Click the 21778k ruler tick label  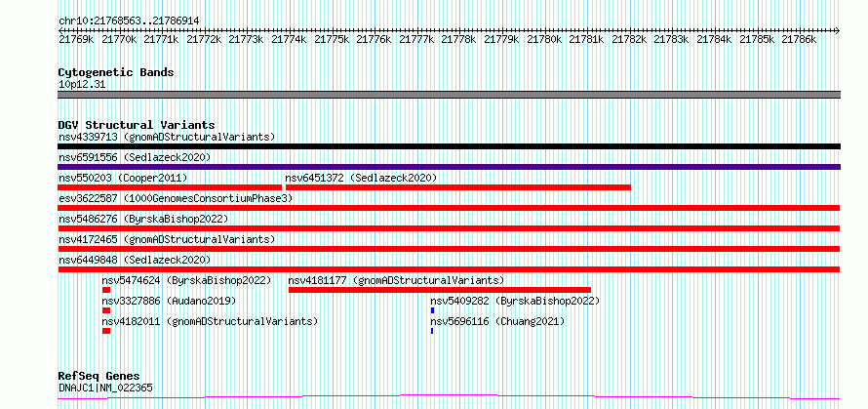(x=459, y=39)
